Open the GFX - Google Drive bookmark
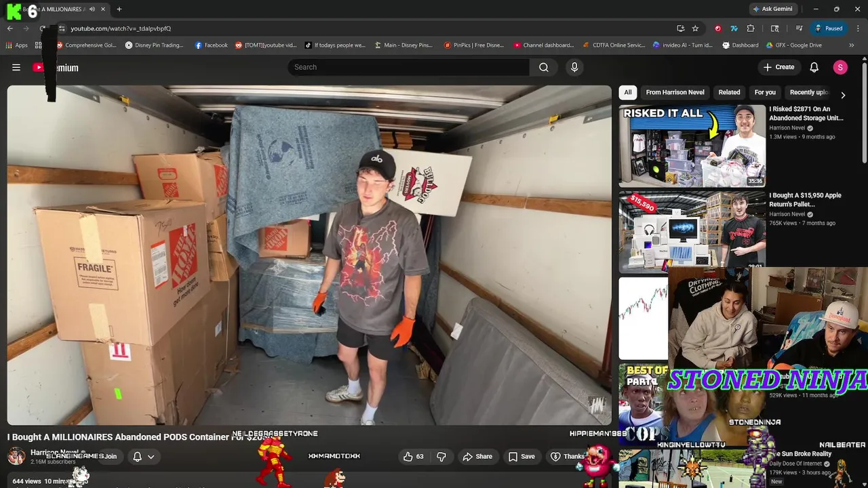Screen dimensions: 868x488 [794, 45]
